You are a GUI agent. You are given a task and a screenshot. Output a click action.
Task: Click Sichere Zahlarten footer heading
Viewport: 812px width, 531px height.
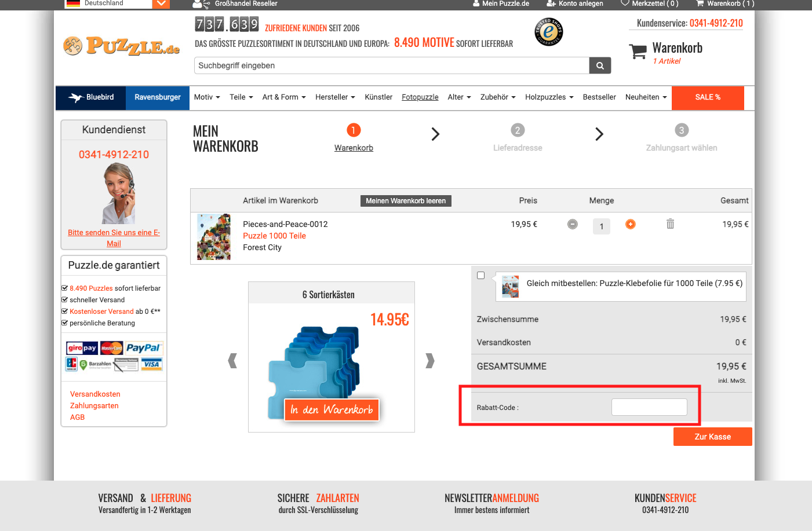point(318,498)
